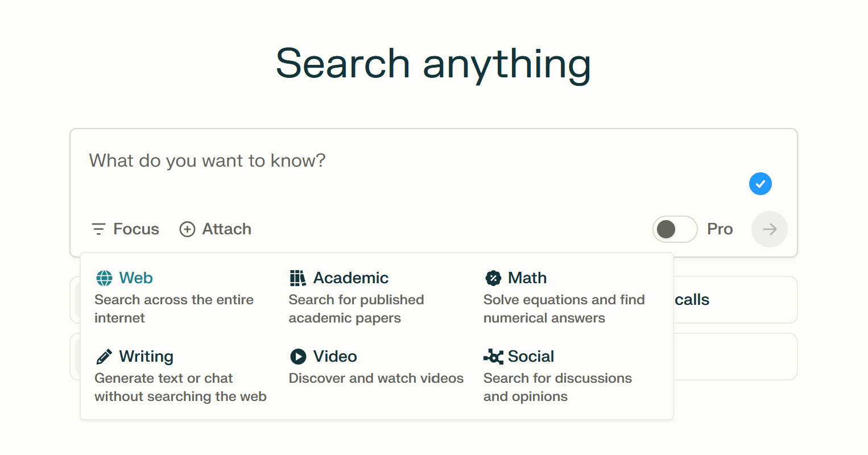Click the Focus filter lines icon
Image resolution: width=868 pixels, height=455 pixels.
(x=98, y=229)
